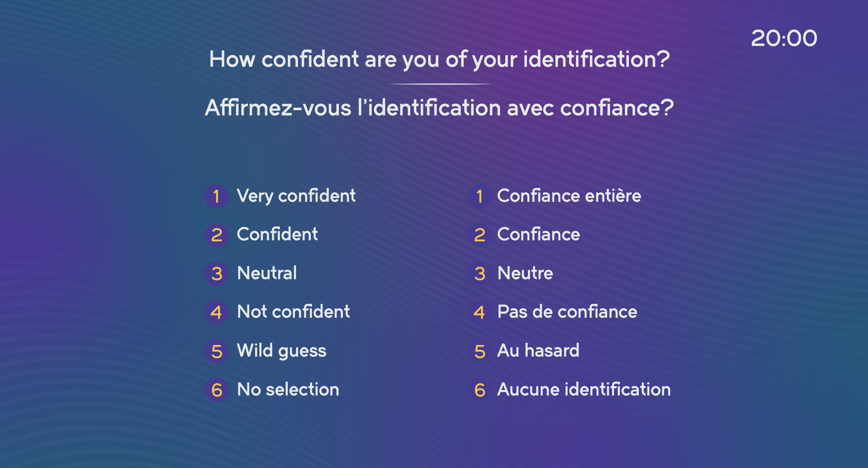This screenshot has height=468, width=868.
Task: Pick the Neutre option
Action: tap(525, 273)
